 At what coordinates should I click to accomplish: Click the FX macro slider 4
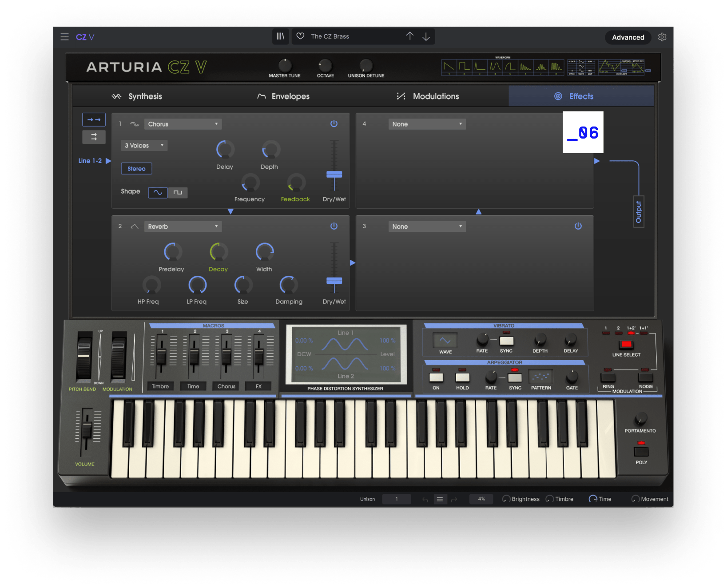258,356
